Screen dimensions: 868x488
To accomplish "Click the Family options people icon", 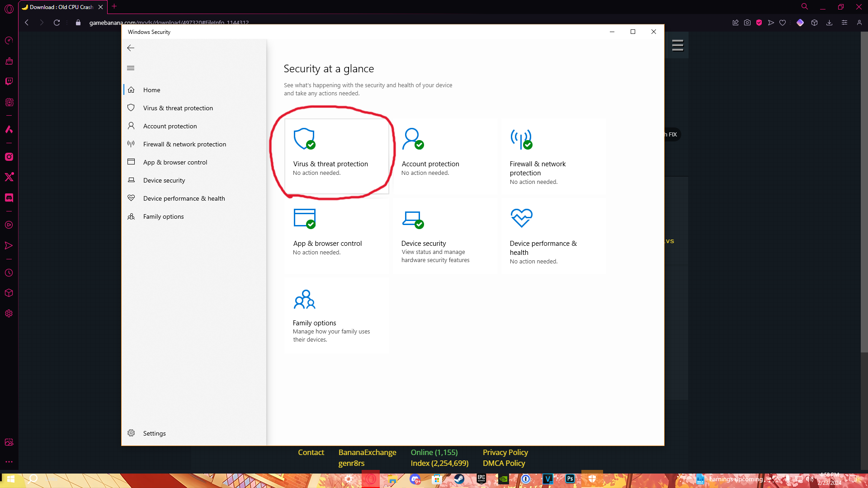I will [x=305, y=299].
